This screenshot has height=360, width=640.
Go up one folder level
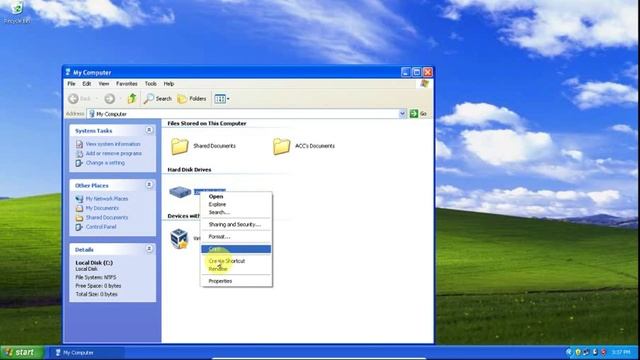(131, 98)
